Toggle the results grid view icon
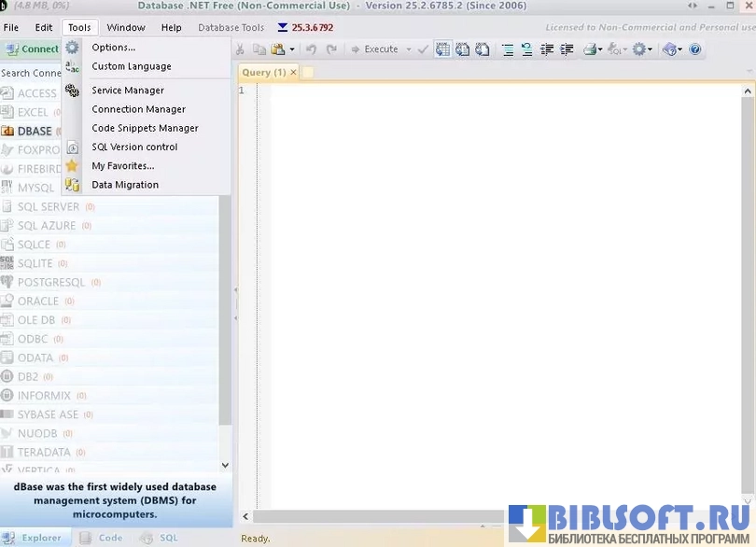This screenshot has width=756, height=547. 442,49
